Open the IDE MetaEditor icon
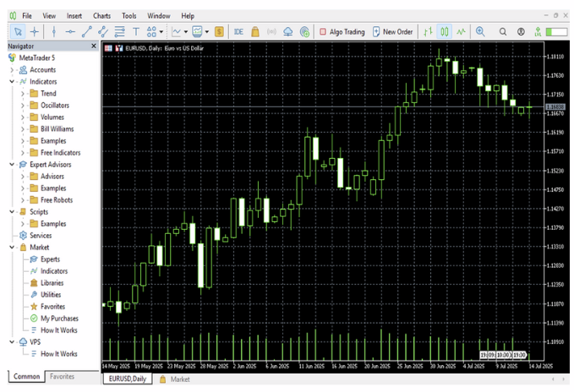The image size is (574, 392). tap(238, 31)
